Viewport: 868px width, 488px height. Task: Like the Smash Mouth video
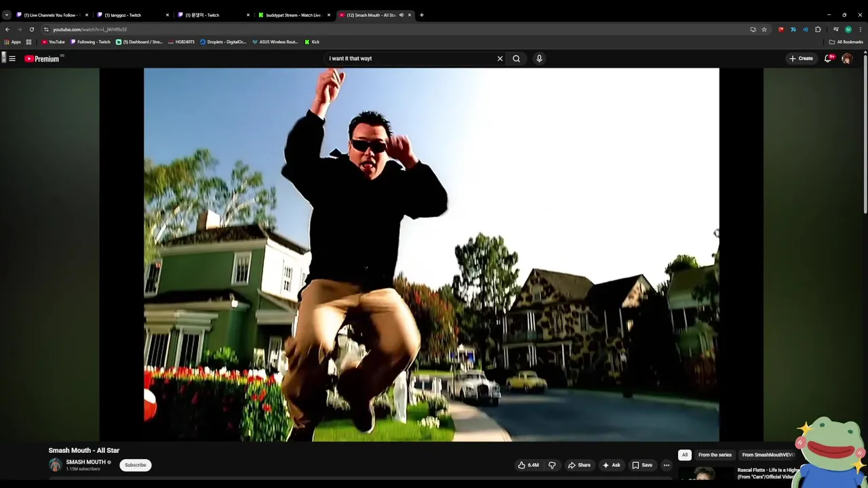point(528,465)
